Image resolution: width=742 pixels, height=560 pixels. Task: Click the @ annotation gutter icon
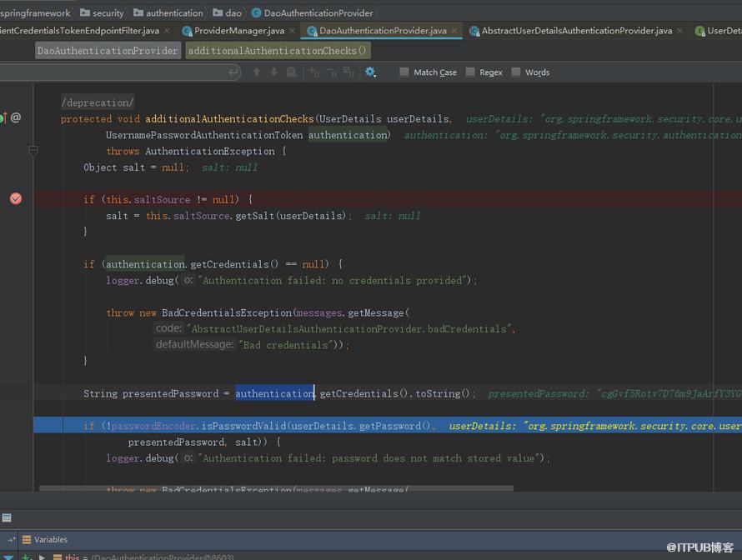[x=16, y=117]
